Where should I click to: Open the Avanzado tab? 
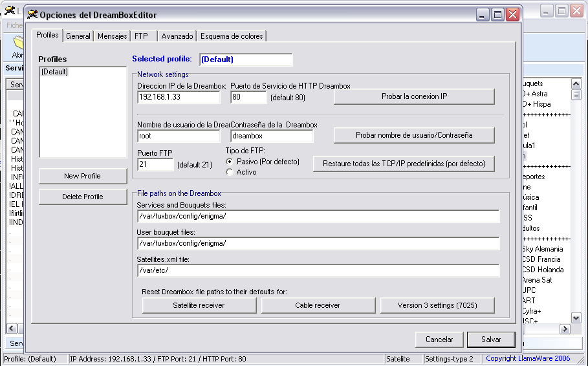click(177, 36)
